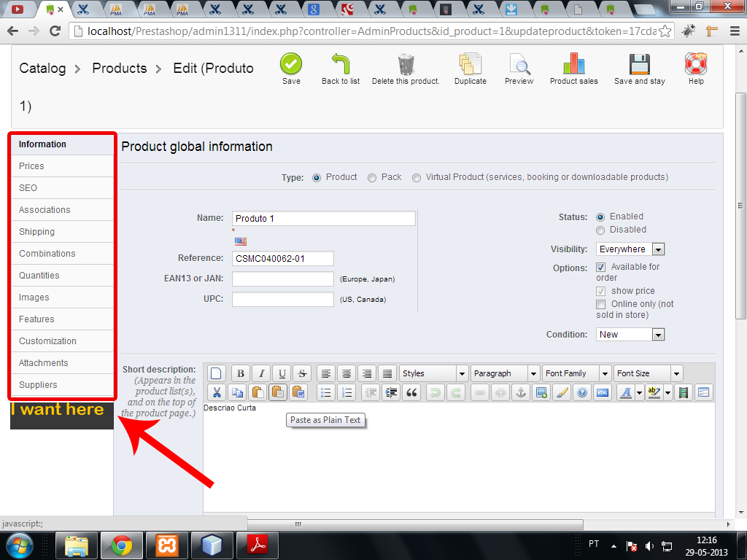The height and width of the screenshot is (560, 747).
Task: Open Associations tab in sidebar
Action: click(x=63, y=210)
